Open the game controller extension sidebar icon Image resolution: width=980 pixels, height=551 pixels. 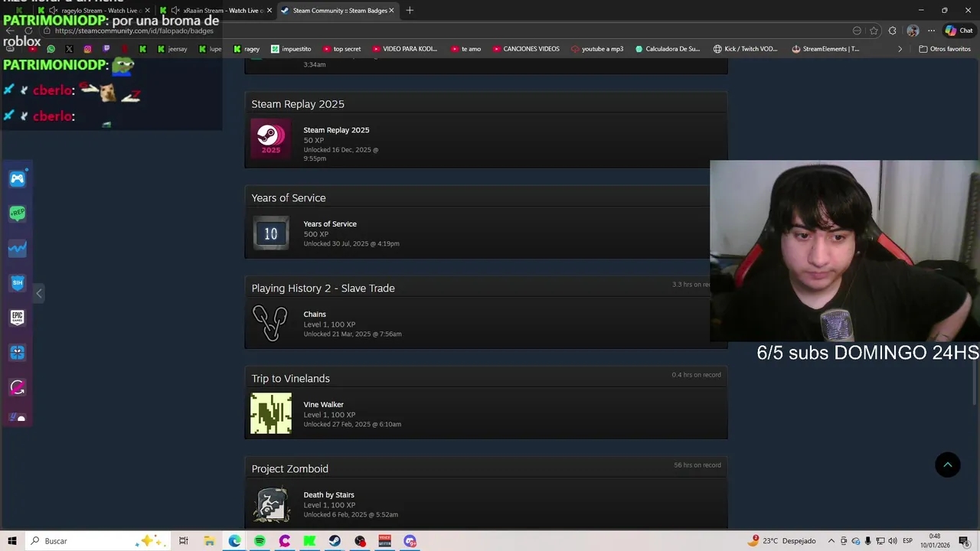click(18, 179)
